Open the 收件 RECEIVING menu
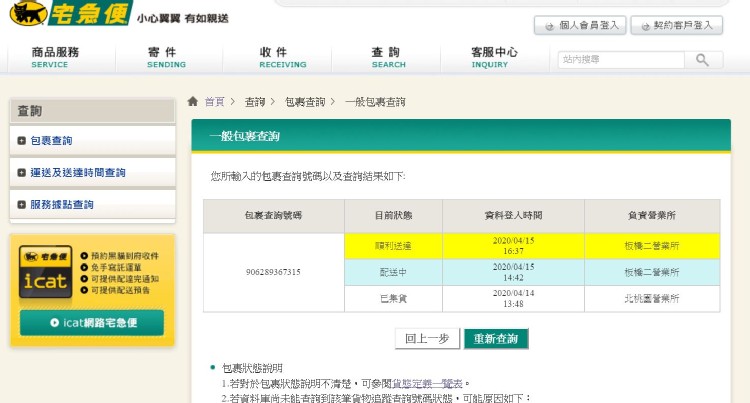This screenshot has width=750, height=403. pyautogui.click(x=283, y=57)
